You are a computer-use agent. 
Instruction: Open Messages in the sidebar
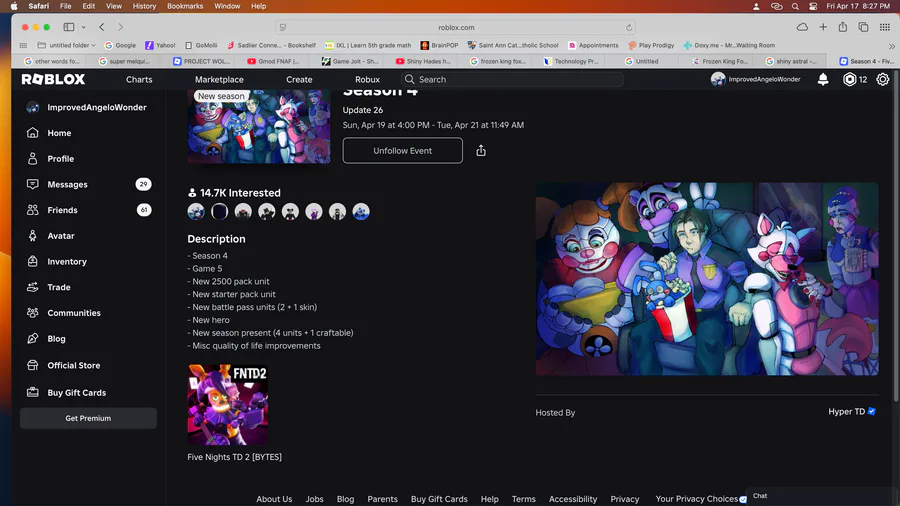67,185
